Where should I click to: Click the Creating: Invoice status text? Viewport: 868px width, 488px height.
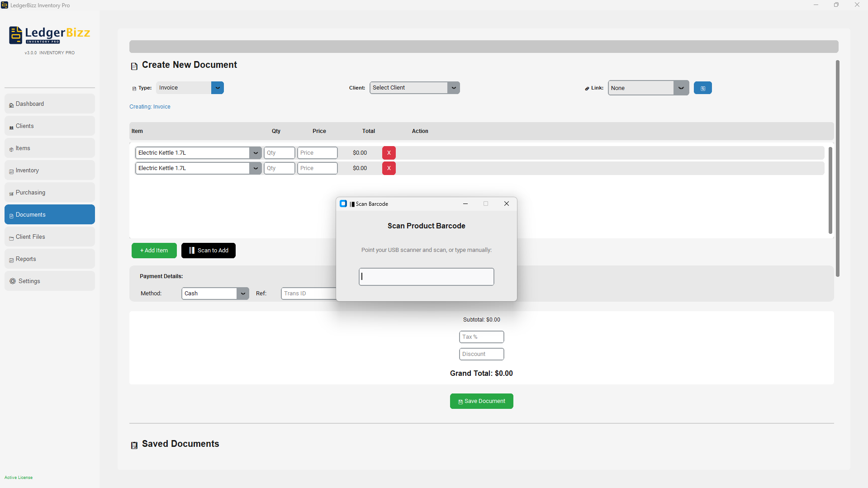[x=150, y=107]
